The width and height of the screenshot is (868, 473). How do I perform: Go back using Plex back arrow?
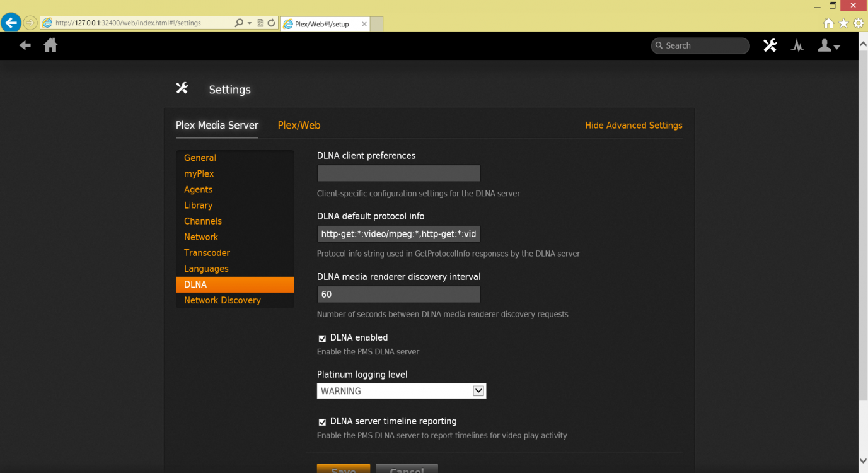[x=25, y=45]
